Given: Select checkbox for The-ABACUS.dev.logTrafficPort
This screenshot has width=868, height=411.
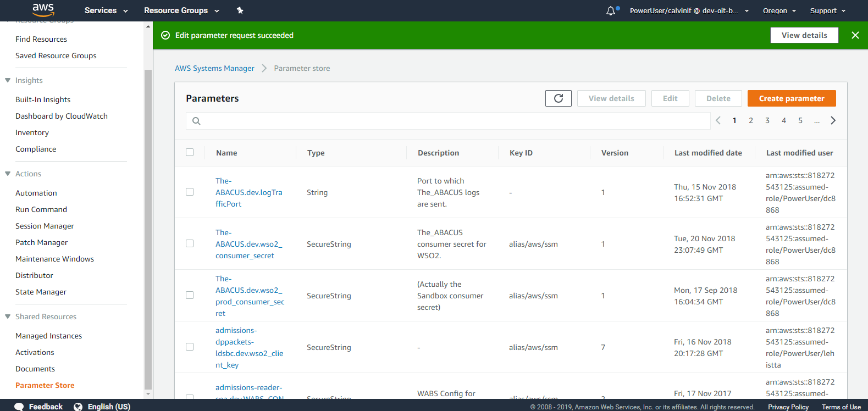Looking at the screenshot, I should coord(190,192).
